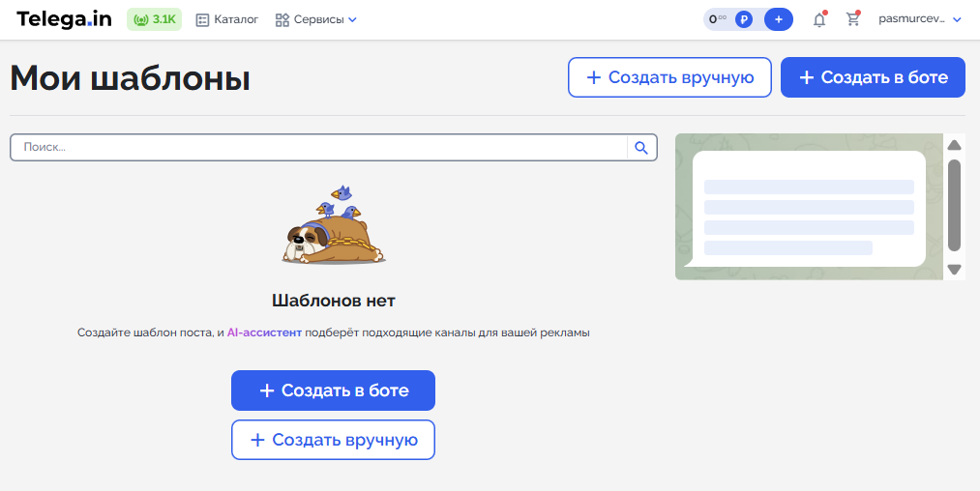Image resolution: width=980 pixels, height=491 pixels.
Task: Click the top Создать в боте button
Action: point(873,77)
